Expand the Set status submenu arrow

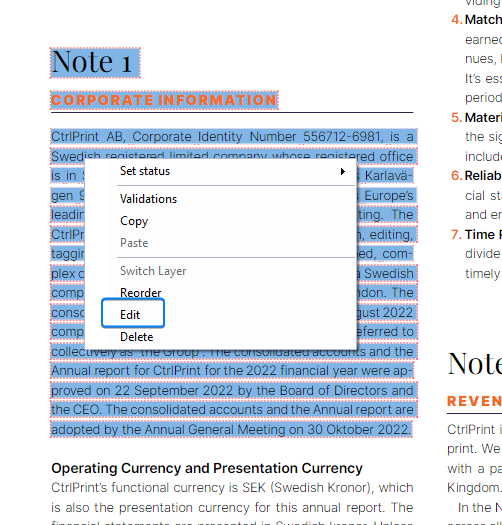point(342,172)
